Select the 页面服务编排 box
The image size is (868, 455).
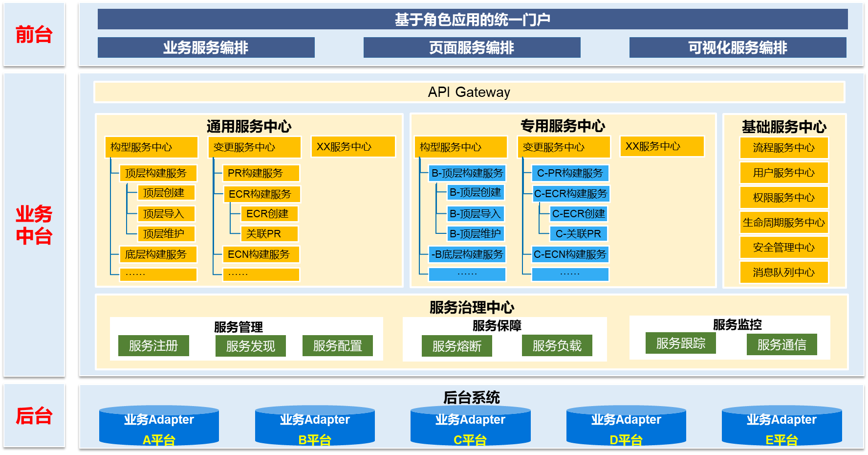[x=472, y=47]
